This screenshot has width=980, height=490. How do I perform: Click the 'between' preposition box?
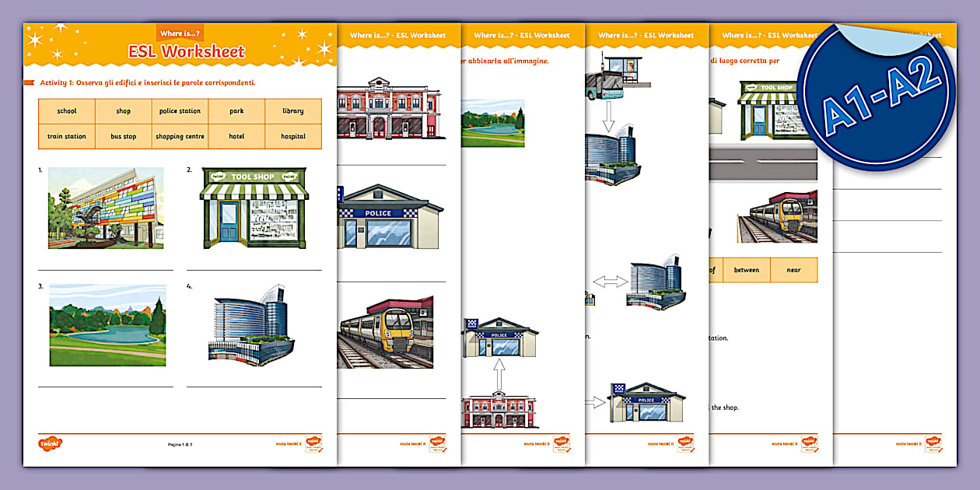(747, 270)
